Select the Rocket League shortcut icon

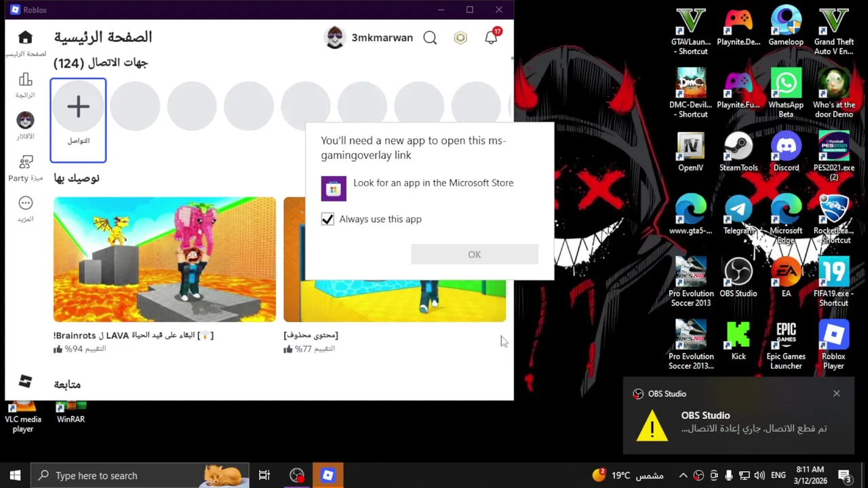tap(833, 220)
